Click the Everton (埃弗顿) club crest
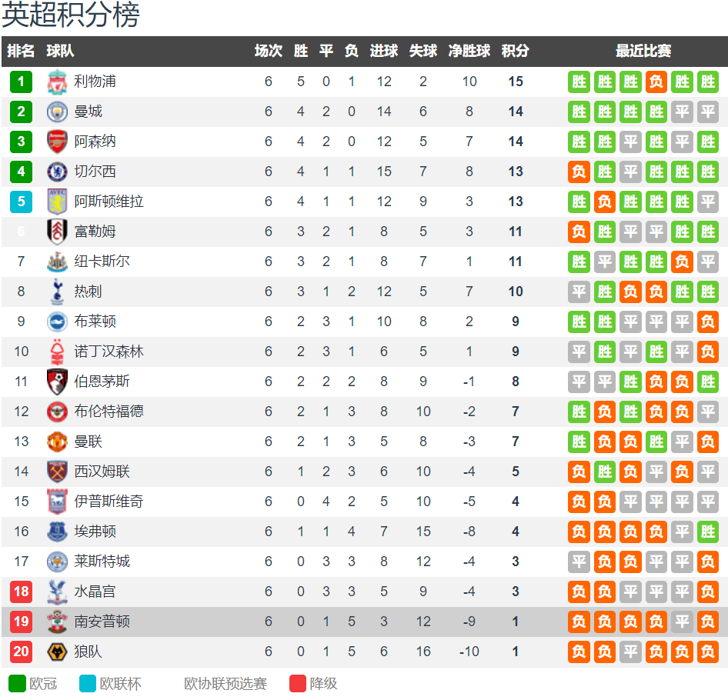Viewport: 728px width, 700px height. click(x=57, y=532)
